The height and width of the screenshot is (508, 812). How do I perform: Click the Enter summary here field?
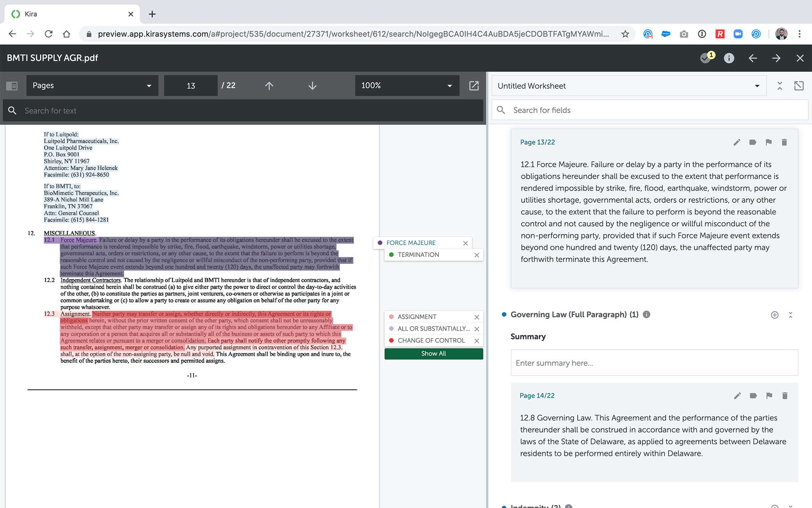[654, 363]
